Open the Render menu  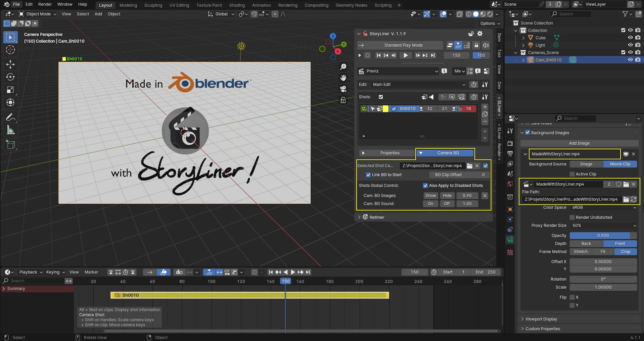tap(45, 4)
